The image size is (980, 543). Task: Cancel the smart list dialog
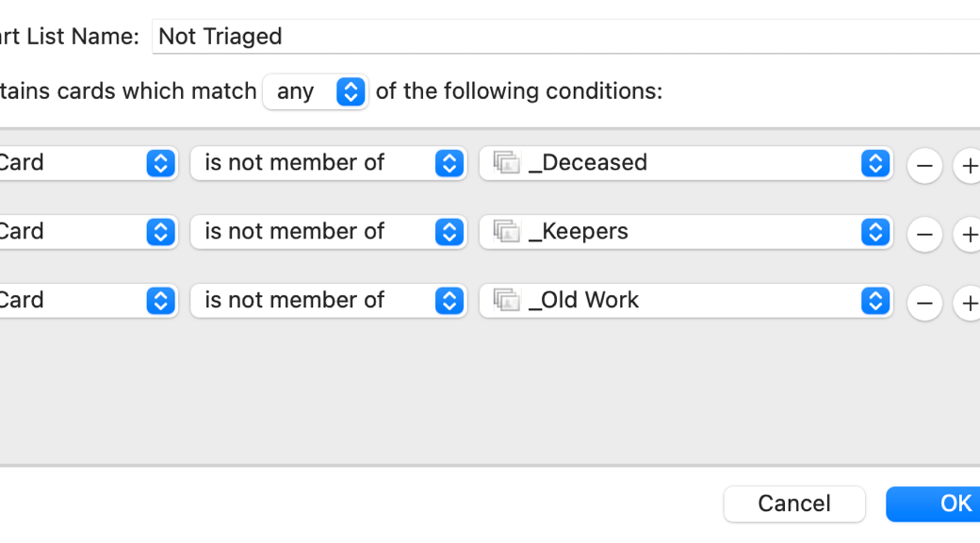coord(793,503)
